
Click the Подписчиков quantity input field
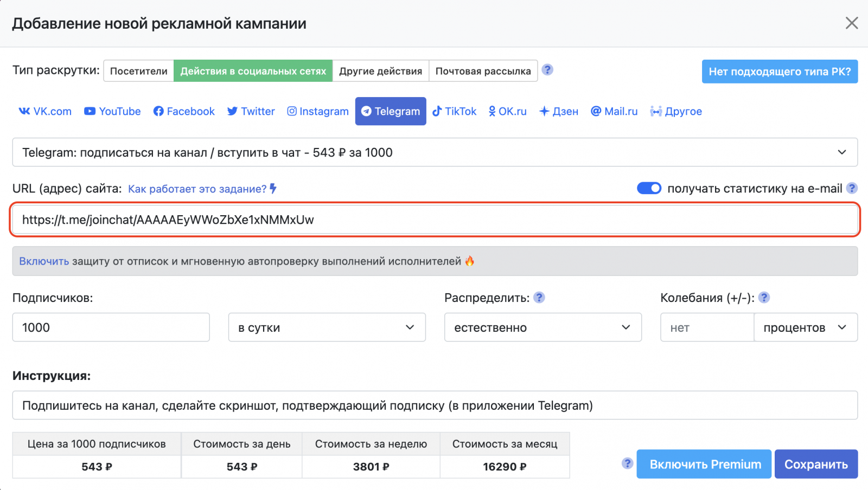coord(111,327)
